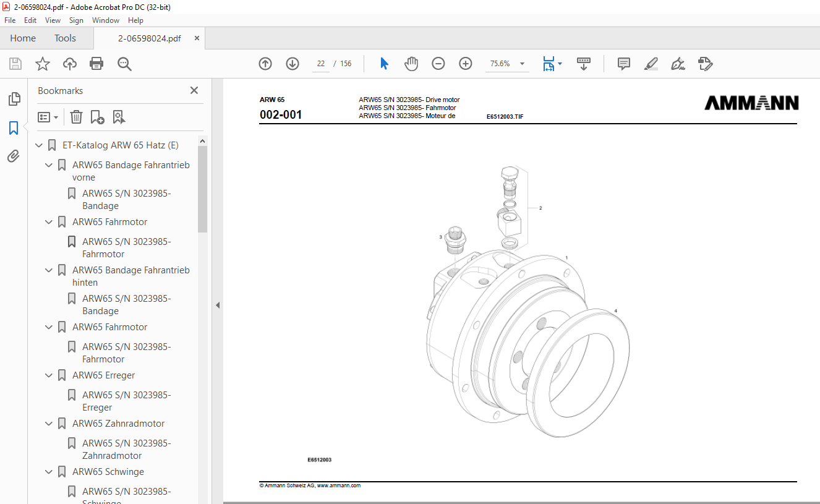
Task: Click the E6512003.TIF label text
Action: [x=505, y=116]
